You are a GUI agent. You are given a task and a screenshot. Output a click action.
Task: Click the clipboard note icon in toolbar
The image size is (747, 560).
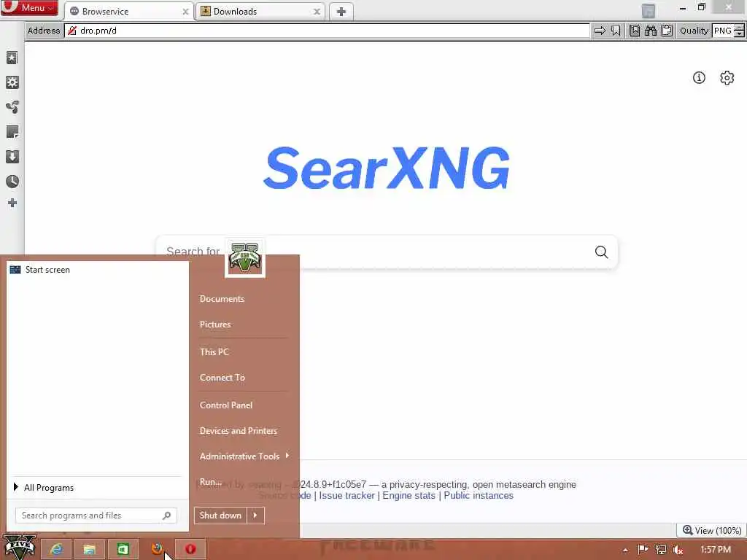[x=667, y=31]
